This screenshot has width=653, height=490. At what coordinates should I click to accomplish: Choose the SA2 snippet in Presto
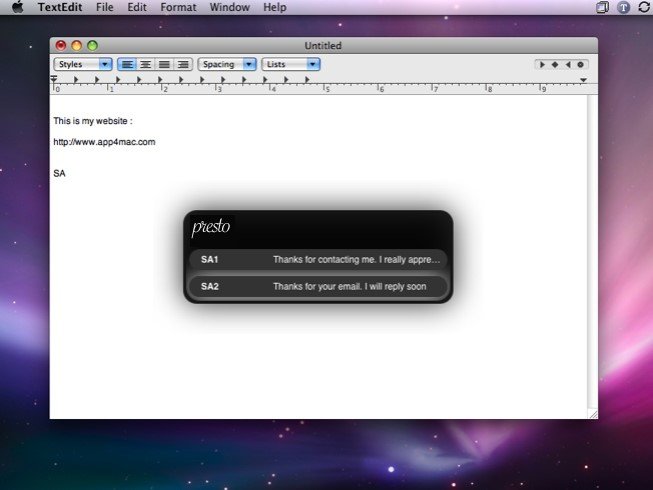coord(318,286)
